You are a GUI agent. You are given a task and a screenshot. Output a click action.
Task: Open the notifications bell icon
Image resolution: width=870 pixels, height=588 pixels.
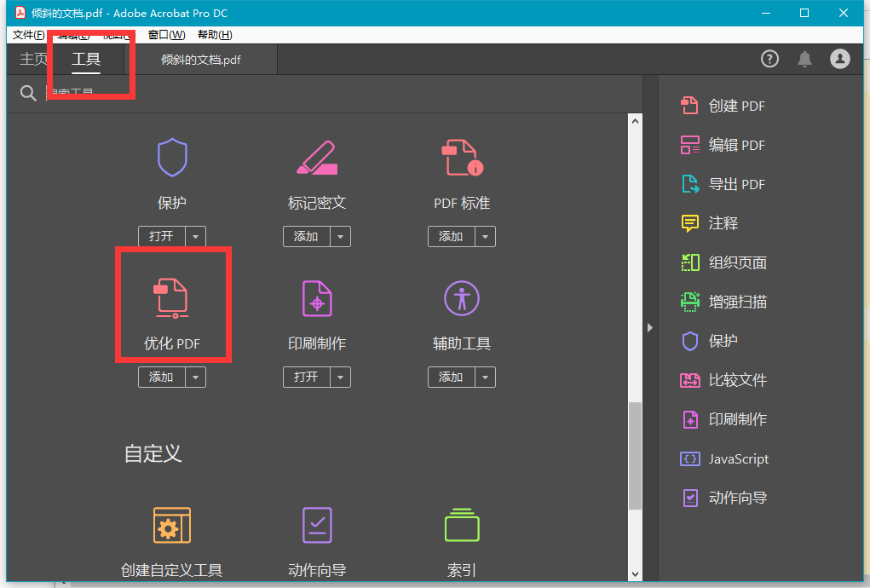tap(804, 59)
